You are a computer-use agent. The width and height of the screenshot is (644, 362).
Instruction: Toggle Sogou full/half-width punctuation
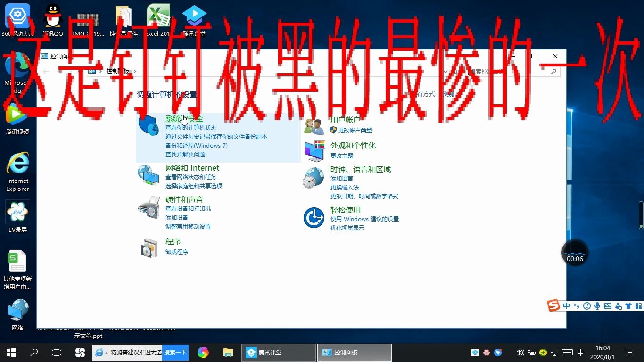tap(576, 306)
